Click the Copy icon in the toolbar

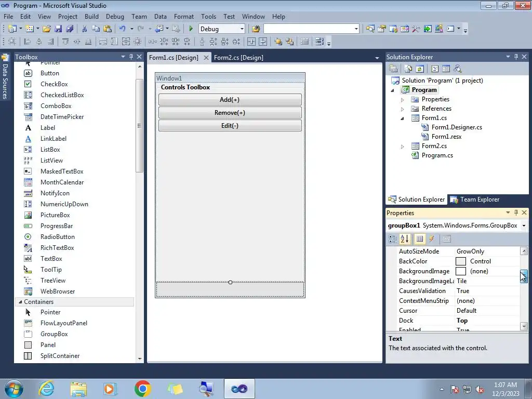96,29
